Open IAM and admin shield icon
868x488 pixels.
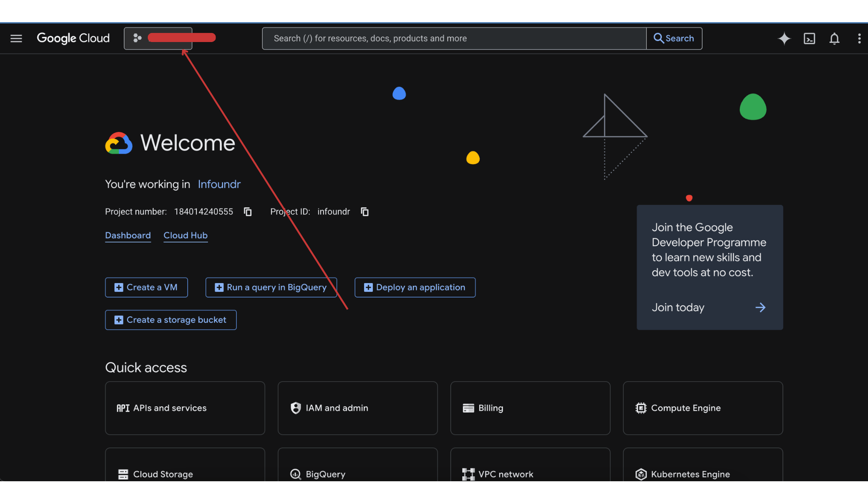click(296, 408)
